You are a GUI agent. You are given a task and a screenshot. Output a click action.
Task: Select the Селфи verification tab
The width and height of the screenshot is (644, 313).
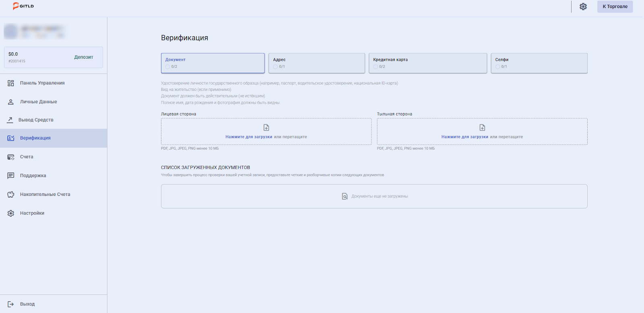point(539,63)
